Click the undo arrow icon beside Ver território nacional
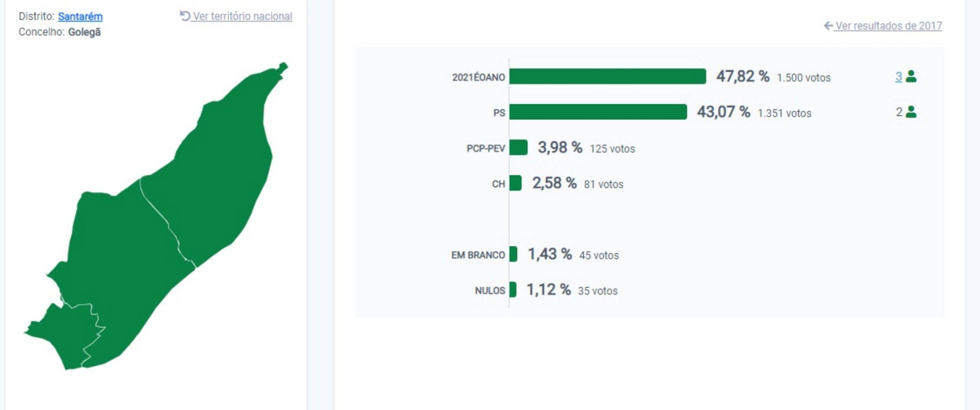Viewport: 980px width, 410px height. pyautogui.click(x=185, y=16)
